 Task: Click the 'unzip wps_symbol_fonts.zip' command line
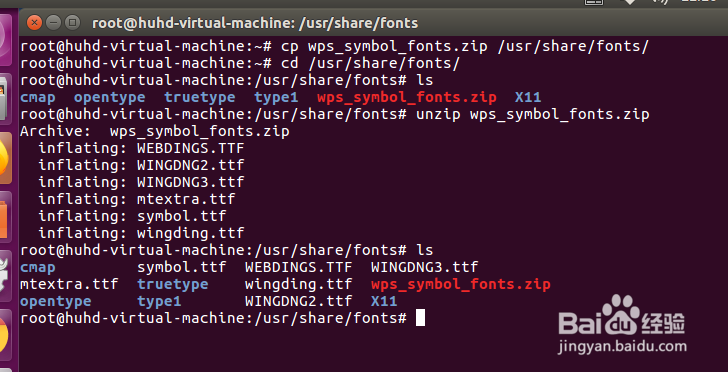click(x=533, y=115)
